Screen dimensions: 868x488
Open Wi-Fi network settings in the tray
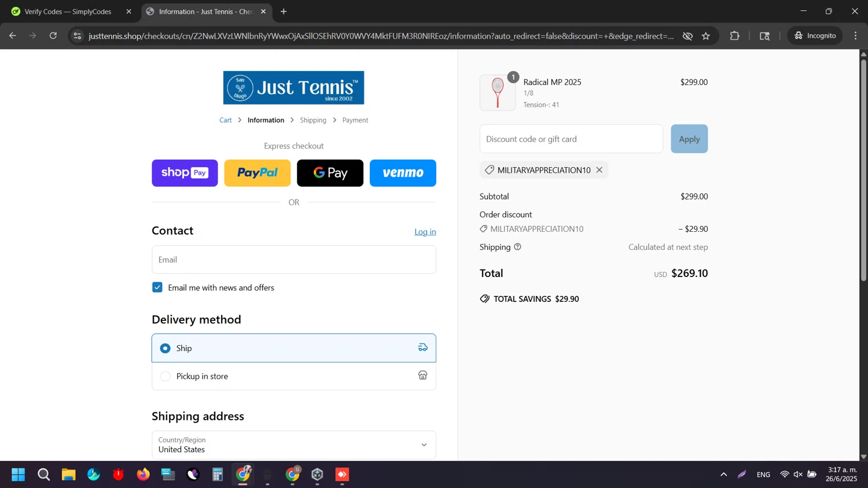(785, 475)
